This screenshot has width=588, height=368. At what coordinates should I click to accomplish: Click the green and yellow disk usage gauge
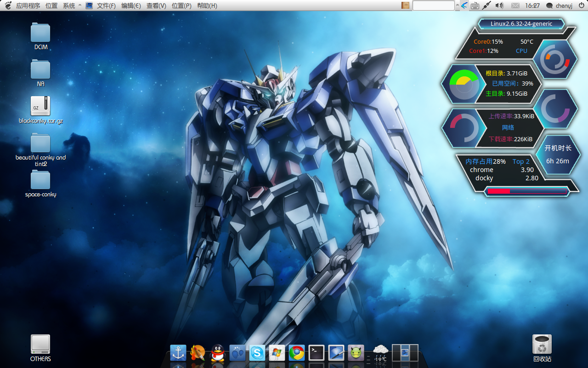[x=464, y=85]
